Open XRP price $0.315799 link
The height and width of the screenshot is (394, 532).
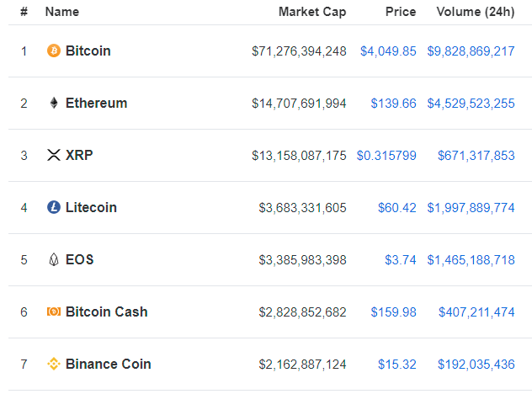tap(386, 156)
